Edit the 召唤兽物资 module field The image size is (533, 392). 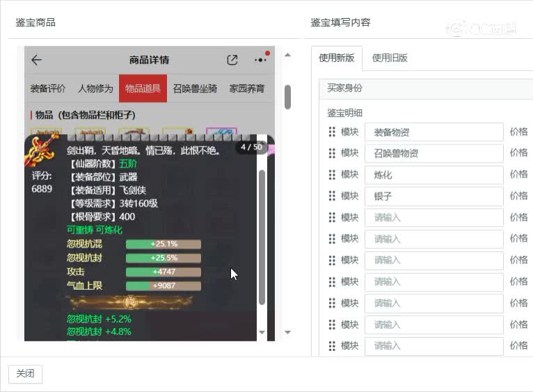click(x=433, y=154)
